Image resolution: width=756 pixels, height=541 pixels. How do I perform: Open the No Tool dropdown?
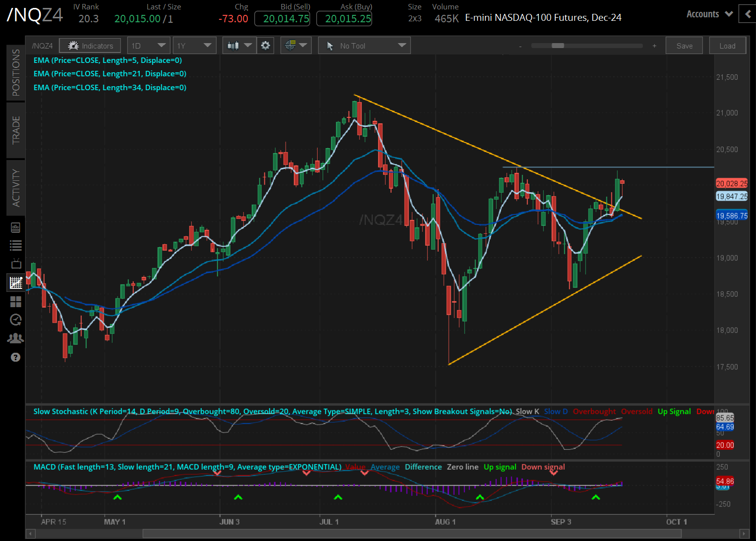364,45
